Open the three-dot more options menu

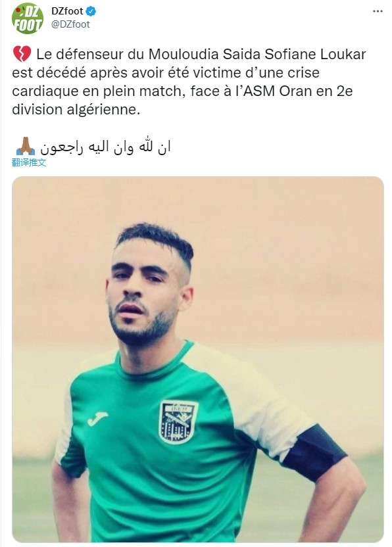(378, 12)
